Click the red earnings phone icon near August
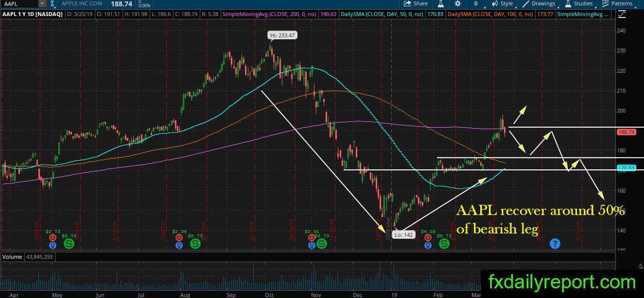The image size is (644, 298). click(179, 238)
